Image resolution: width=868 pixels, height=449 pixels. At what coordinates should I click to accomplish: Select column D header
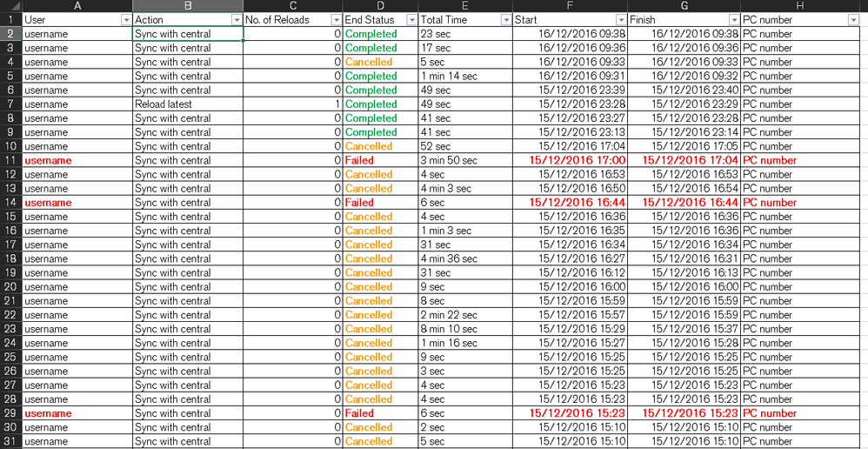(x=380, y=6)
